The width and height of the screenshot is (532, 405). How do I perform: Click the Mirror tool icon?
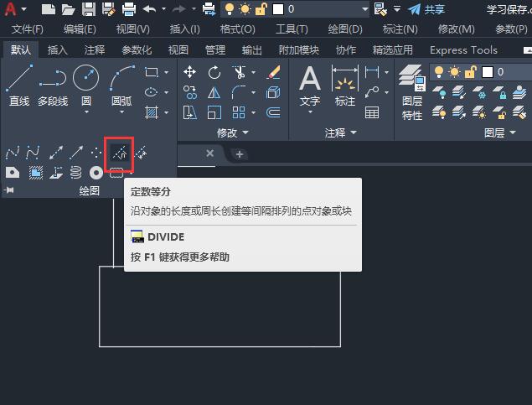[x=214, y=92]
